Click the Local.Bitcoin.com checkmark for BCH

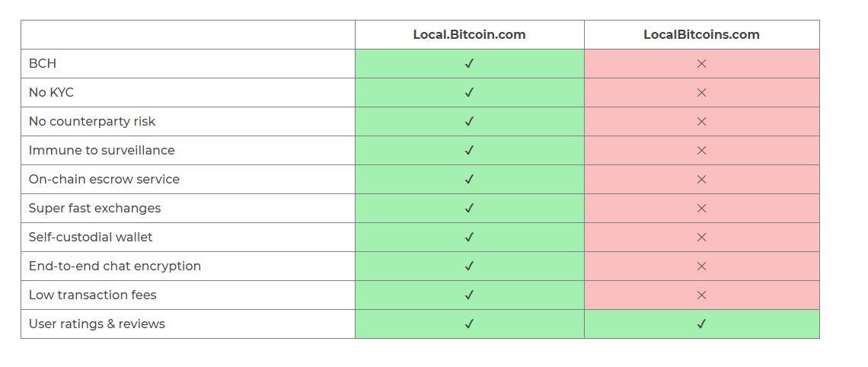point(469,64)
